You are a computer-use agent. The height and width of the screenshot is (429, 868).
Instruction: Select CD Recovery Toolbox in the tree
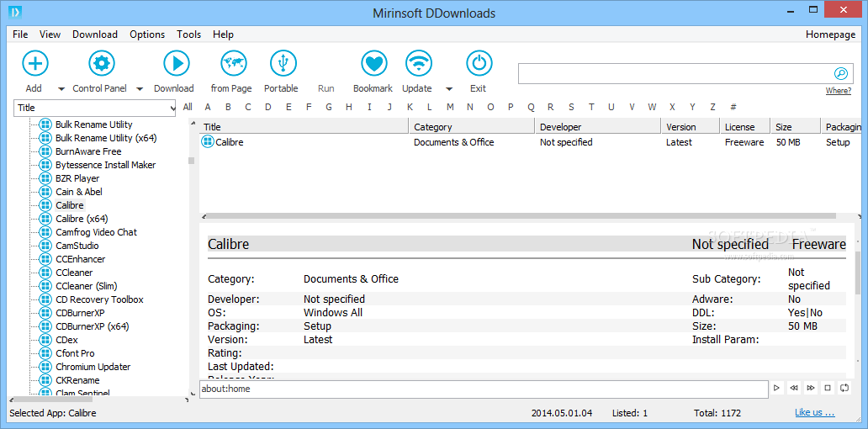(99, 299)
